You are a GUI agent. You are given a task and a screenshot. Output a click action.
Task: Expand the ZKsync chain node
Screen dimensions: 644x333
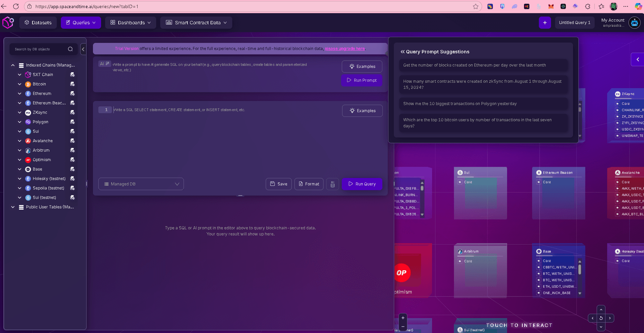[x=20, y=112]
